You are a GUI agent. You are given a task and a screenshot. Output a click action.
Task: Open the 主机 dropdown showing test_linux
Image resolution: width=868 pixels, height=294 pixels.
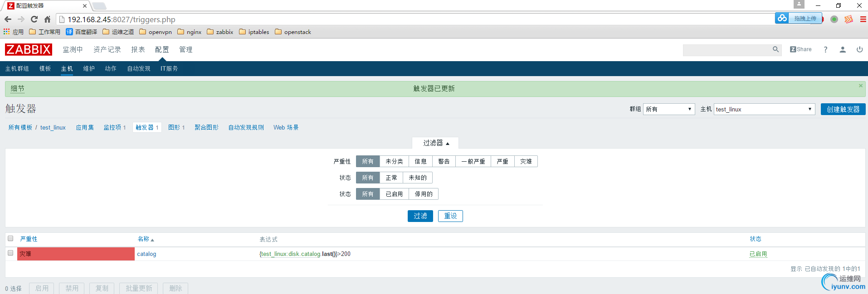[764, 109]
